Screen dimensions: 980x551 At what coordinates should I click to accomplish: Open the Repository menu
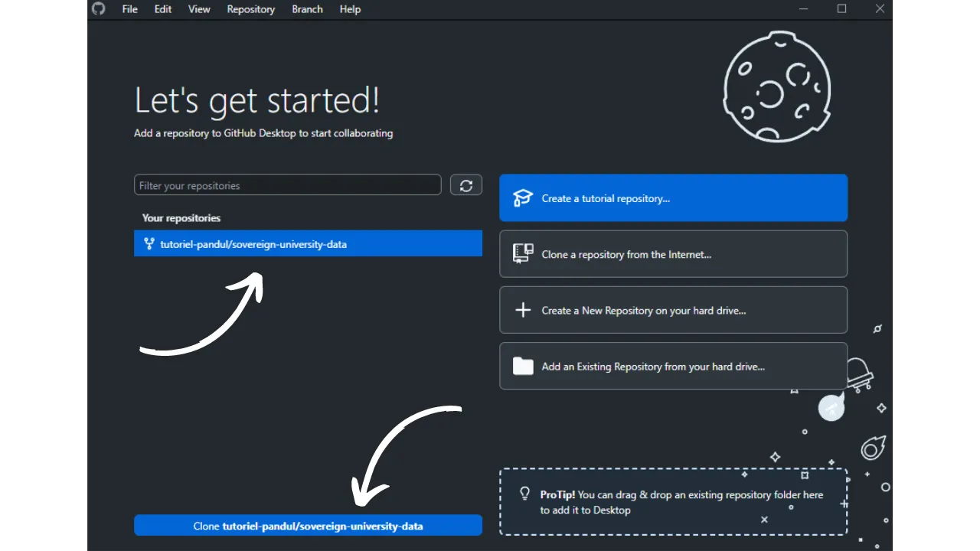coord(251,9)
